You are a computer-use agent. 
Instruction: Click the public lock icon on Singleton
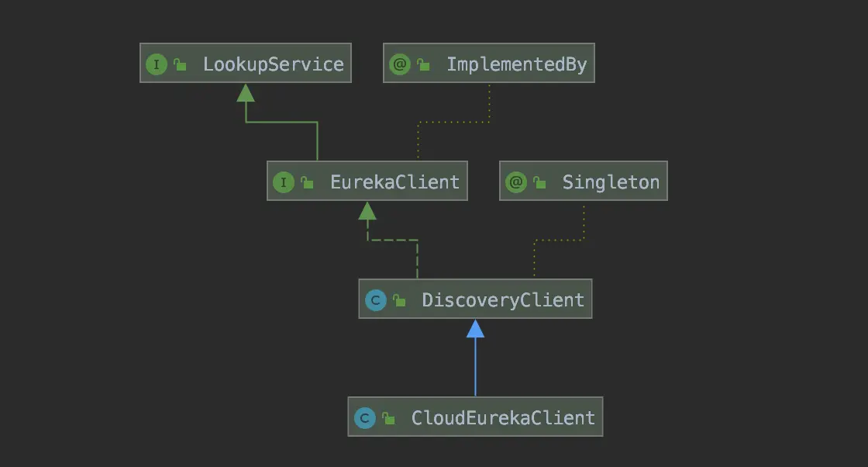pyautogui.click(x=539, y=182)
